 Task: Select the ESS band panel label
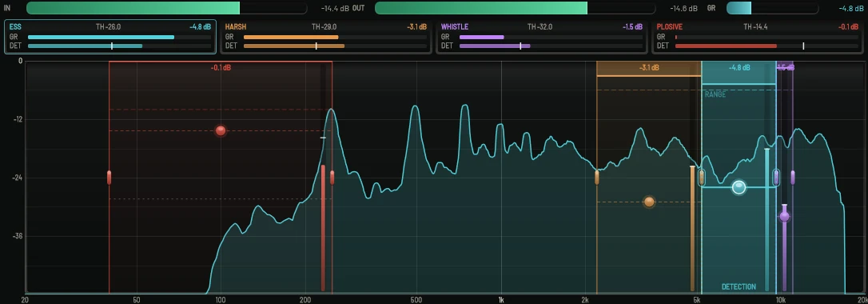pyautogui.click(x=15, y=26)
